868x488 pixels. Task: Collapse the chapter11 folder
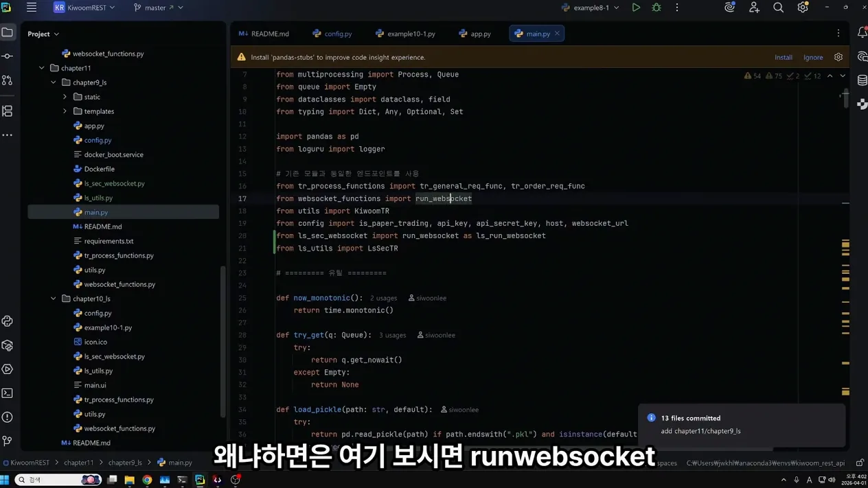pyautogui.click(x=42, y=68)
